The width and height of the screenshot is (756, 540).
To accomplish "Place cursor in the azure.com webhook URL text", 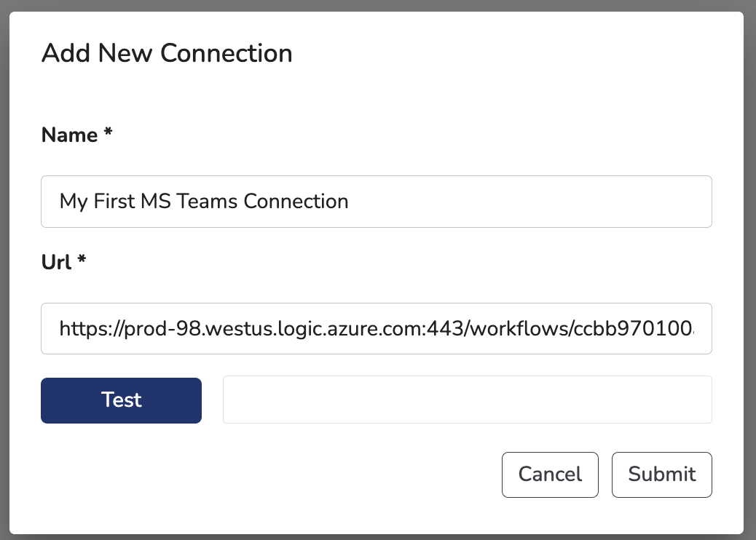I will (x=376, y=328).
